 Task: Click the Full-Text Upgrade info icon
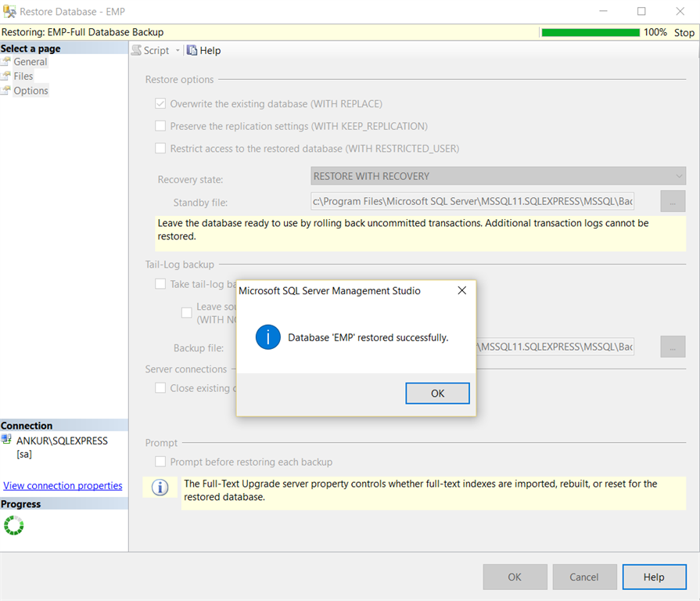click(160, 488)
